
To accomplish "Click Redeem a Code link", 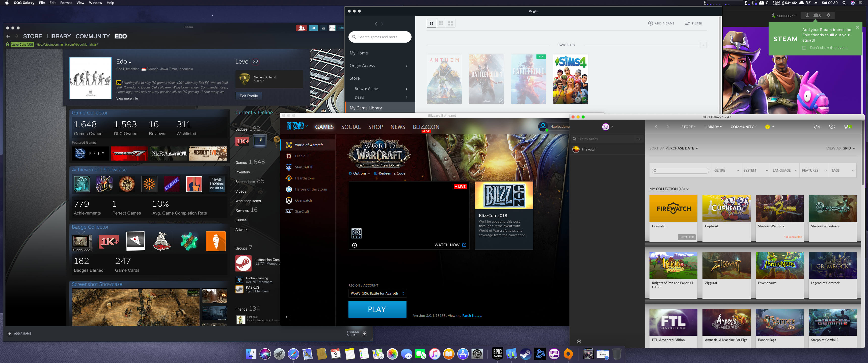I will (390, 173).
